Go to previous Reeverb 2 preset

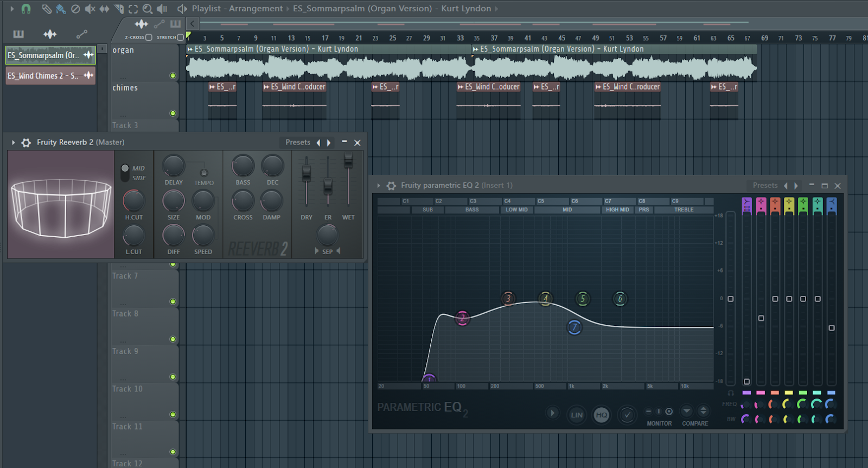318,143
